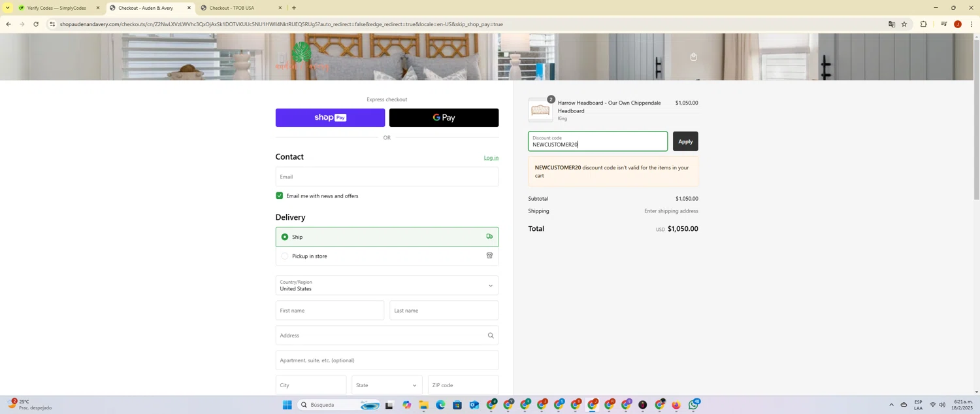Switch to Checkout - TPOB USA tab
Viewport: 980px width, 414px height.
[232, 8]
